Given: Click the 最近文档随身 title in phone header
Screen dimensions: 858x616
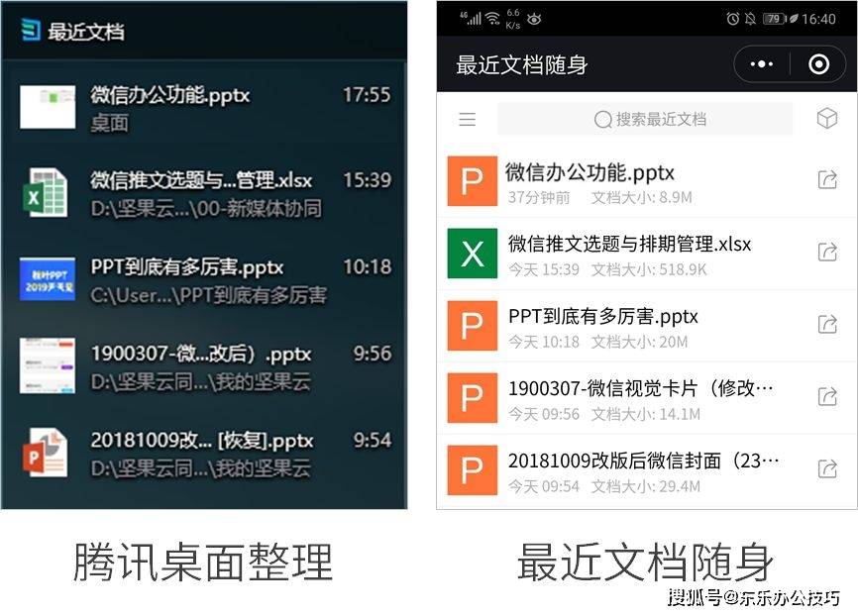Looking at the screenshot, I should click(521, 64).
